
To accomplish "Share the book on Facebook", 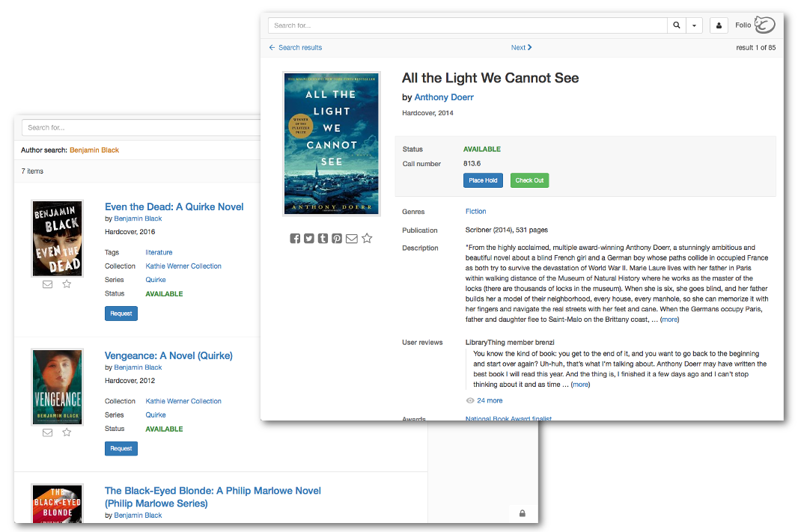I will (x=295, y=238).
